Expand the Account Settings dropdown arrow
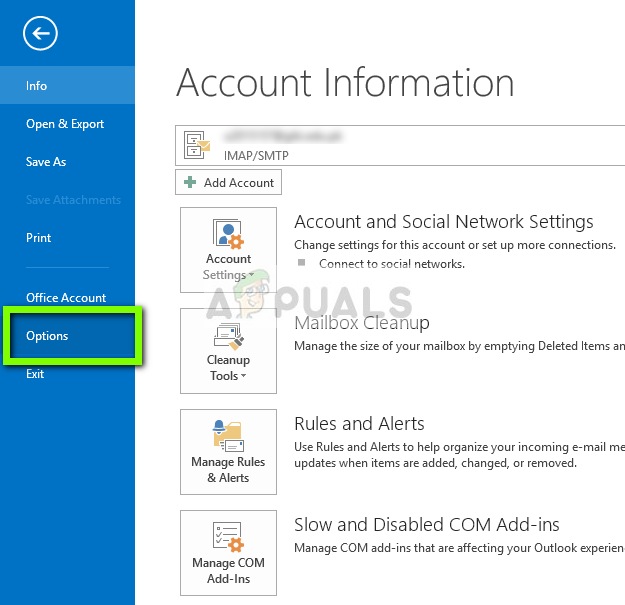 [251, 274]
